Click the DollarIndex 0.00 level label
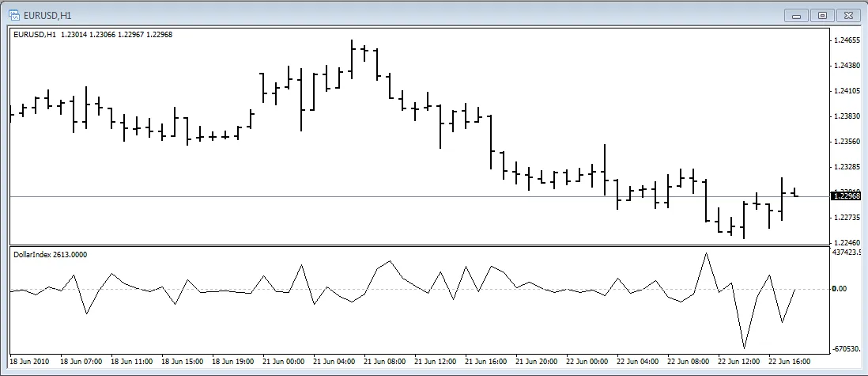The image size is (868, 376). pos(839,289)
